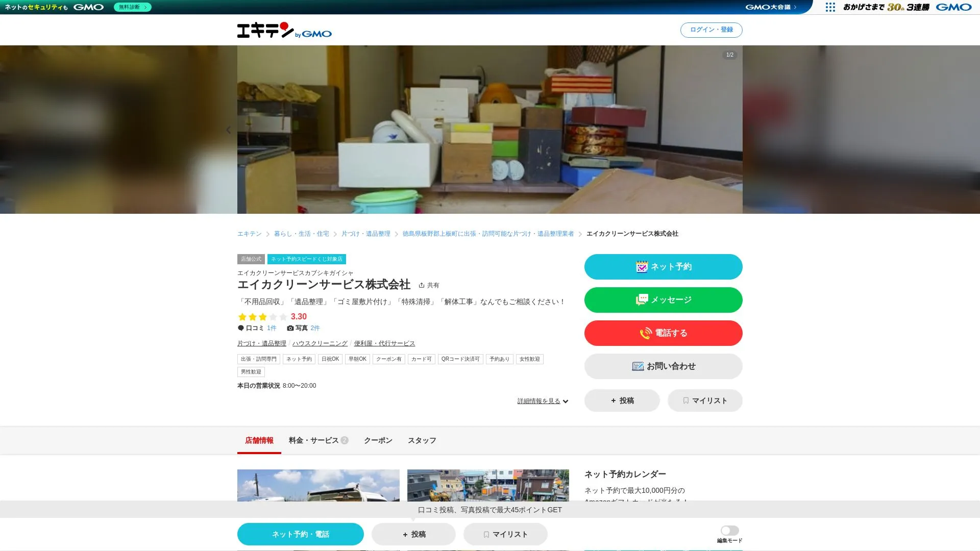980x551 pixels.
Task: Click the エキテン by GMO logo
Action: click(x=284, y=30)
